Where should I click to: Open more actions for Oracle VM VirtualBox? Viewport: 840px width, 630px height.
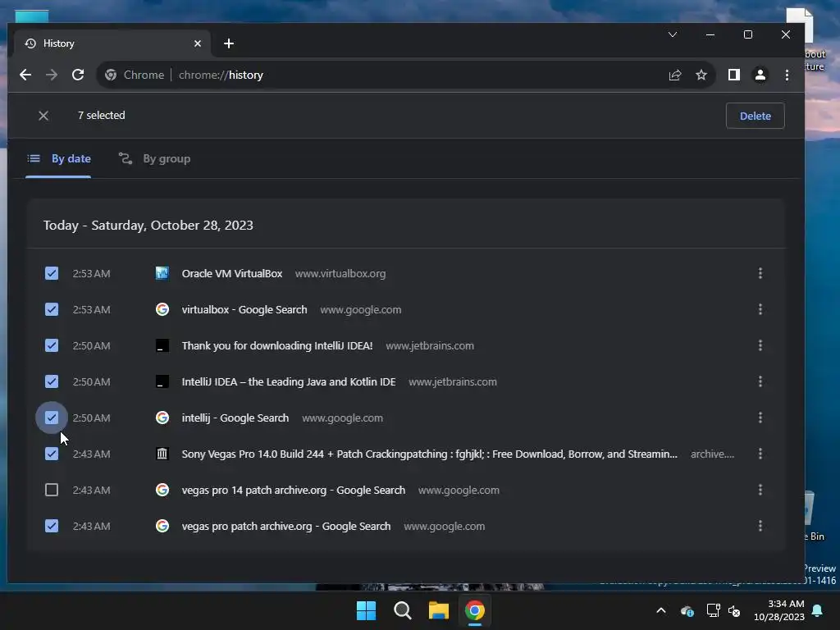point(760,273)
